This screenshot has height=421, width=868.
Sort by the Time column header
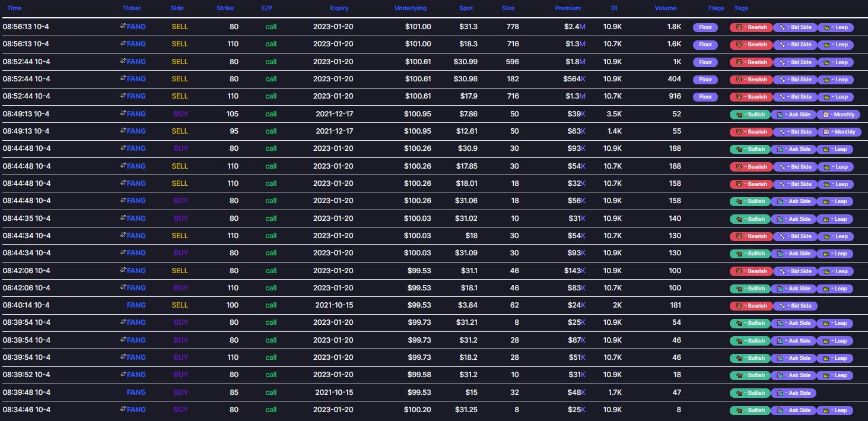pyautogui.click(x=14, y=8)
